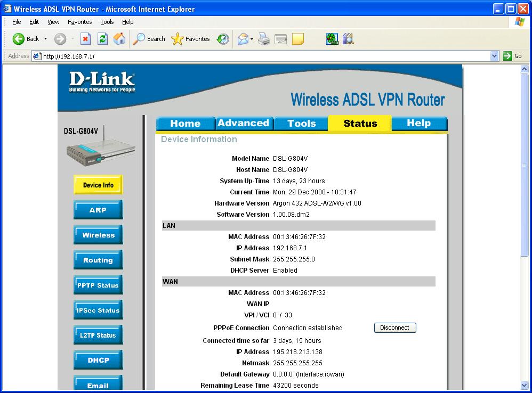Open the PPTP Status sidebar button
This screenshot has width=532, height=393.
98,285
